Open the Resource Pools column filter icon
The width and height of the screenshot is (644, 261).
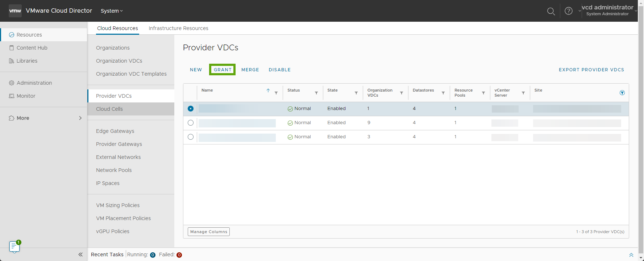483,93
